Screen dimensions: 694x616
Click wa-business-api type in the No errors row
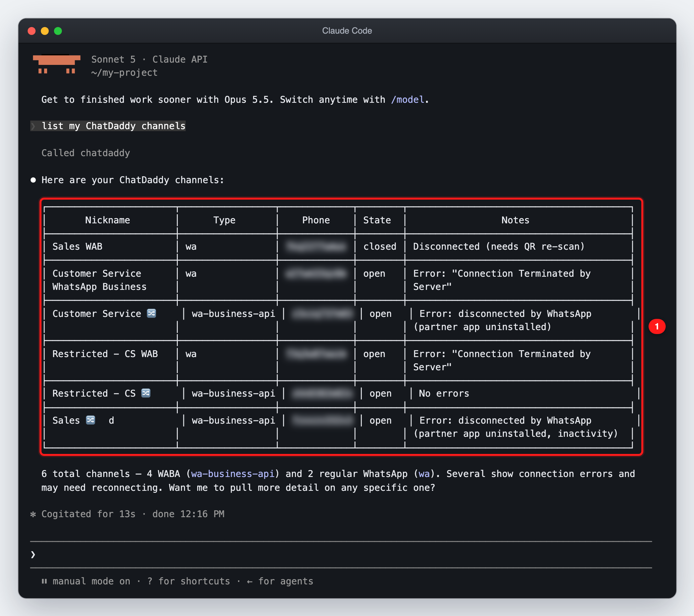click(x=234, y=393)
